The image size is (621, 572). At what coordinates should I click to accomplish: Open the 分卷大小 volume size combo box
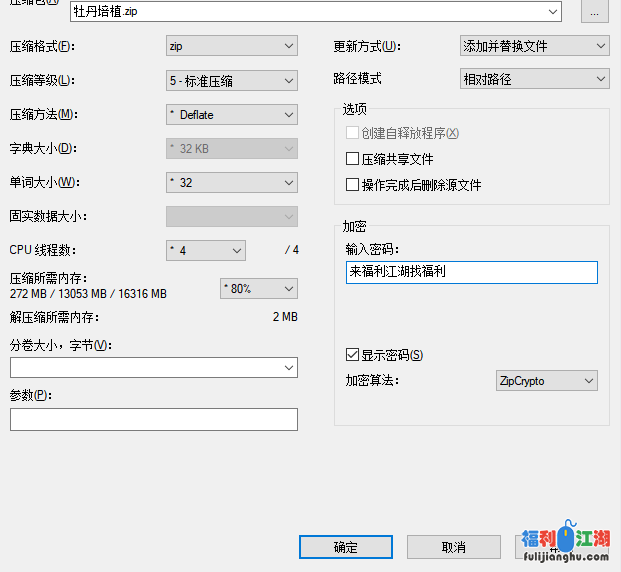point(154,368)
